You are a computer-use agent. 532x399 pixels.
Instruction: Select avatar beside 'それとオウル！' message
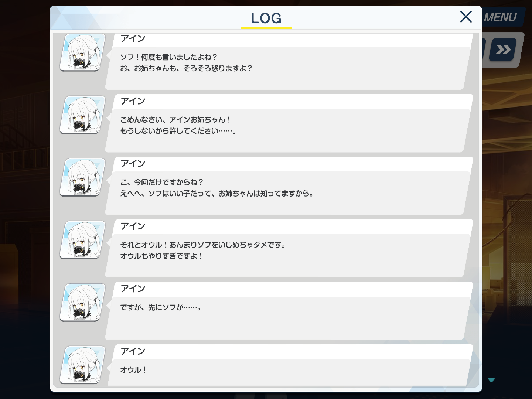[x=83, y=240]
